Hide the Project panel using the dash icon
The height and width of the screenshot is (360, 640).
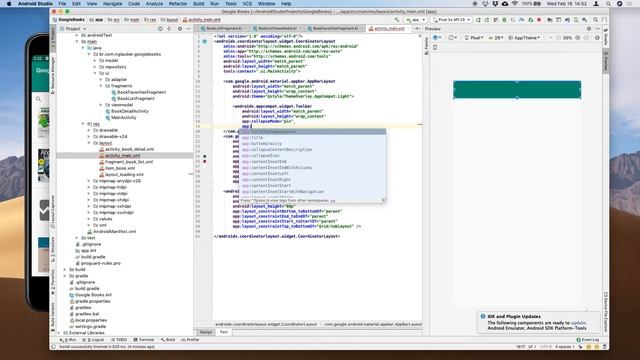pyautogui.click(x=189, y=29)
